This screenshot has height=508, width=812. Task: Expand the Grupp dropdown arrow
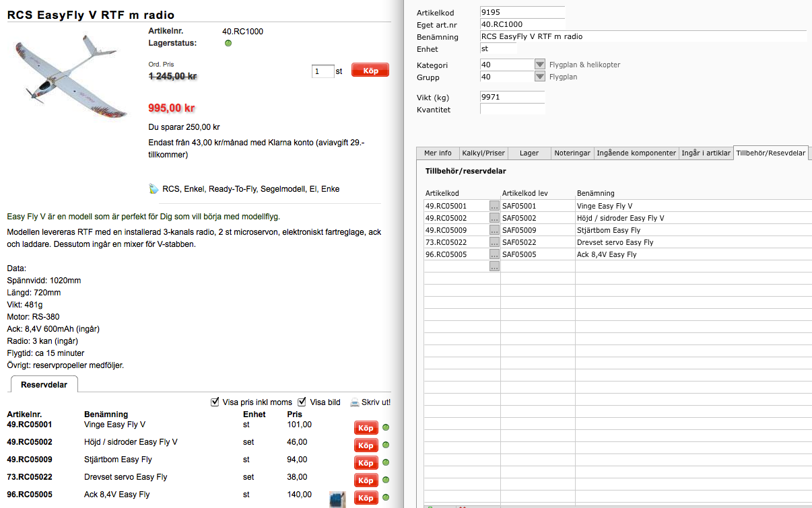[539, 77]
